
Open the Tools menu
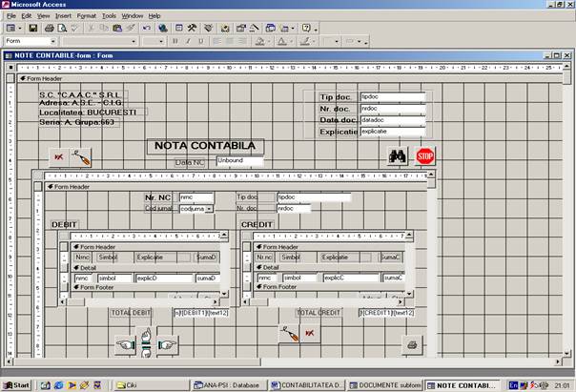[x=109, y=16]
